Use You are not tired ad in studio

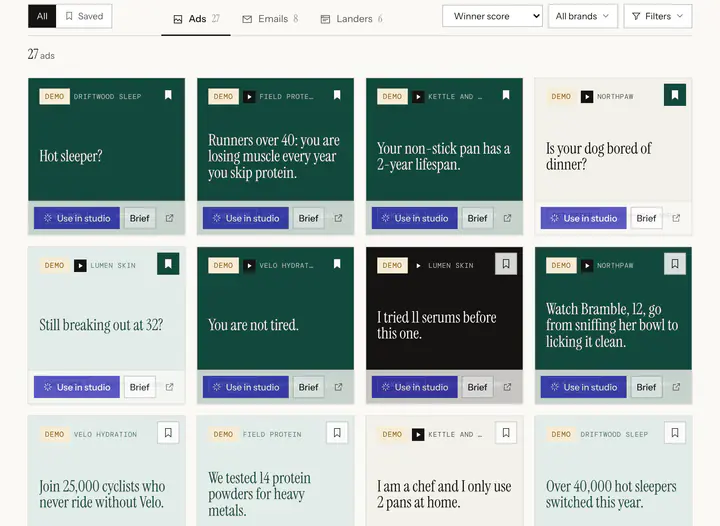(x=246, y=387)
